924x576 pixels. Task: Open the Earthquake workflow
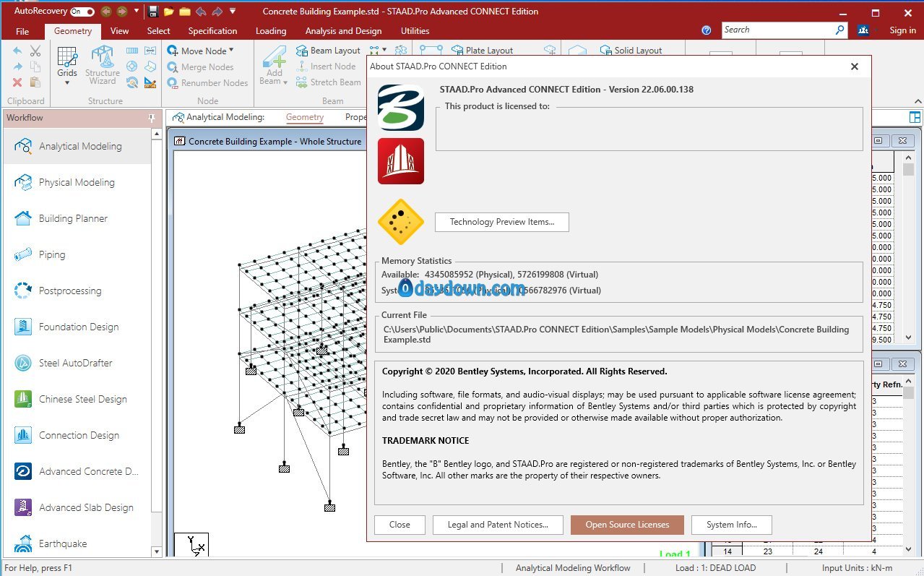(x=77, y=543)
